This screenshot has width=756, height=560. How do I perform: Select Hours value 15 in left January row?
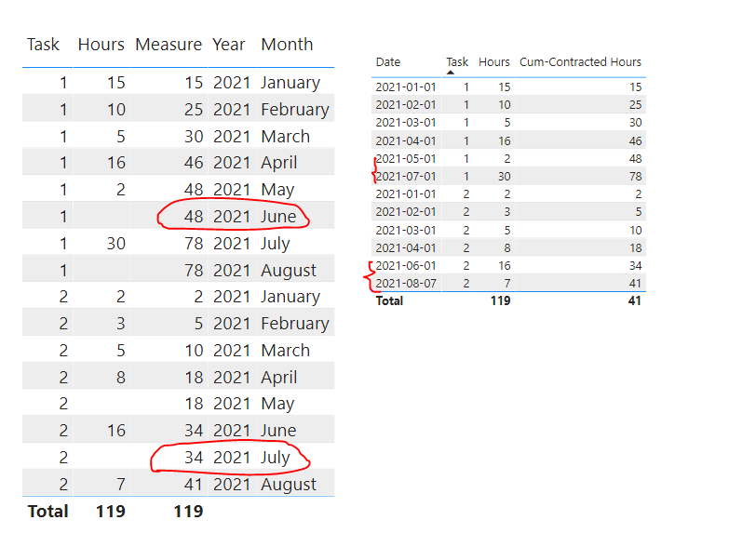[x=115, y=83]
